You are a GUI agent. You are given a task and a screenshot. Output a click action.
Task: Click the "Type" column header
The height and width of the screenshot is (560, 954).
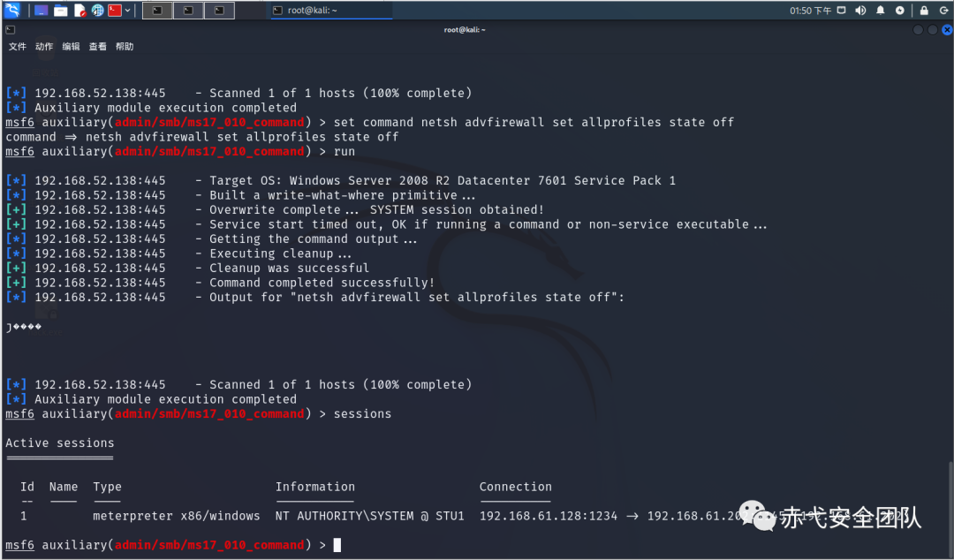tap(107, 487)
